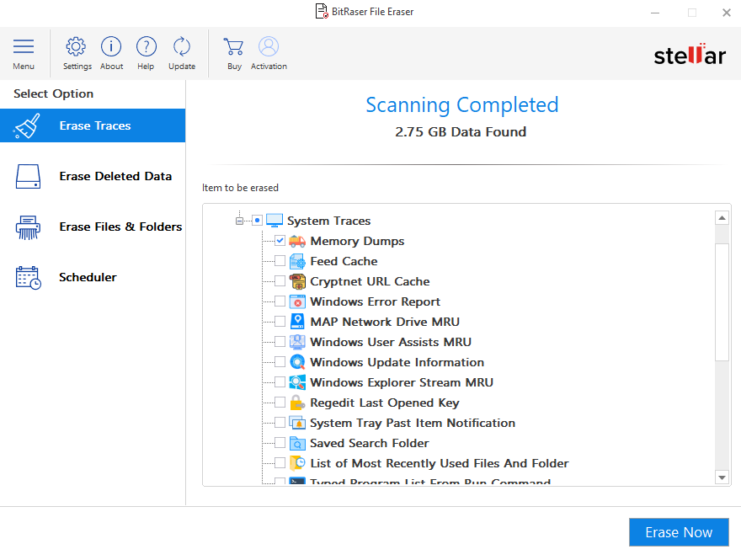Select the System Traces label
Screen dimensions: 741x560
click(x=329, y=221)
